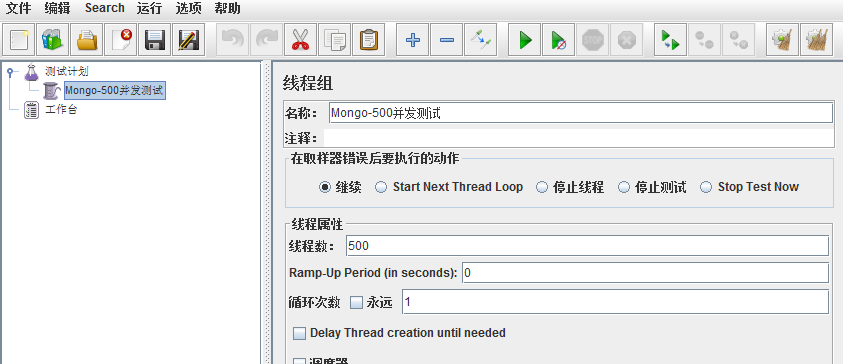Click Remote shutdown all icon
The height and width of the screenshot is (364, 843).
coord(738,40)
